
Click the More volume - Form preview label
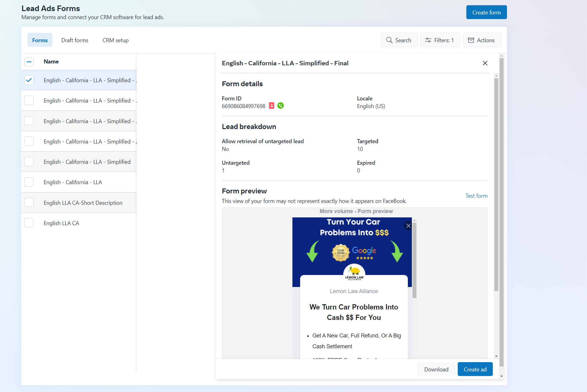click(x=356, y=211)
